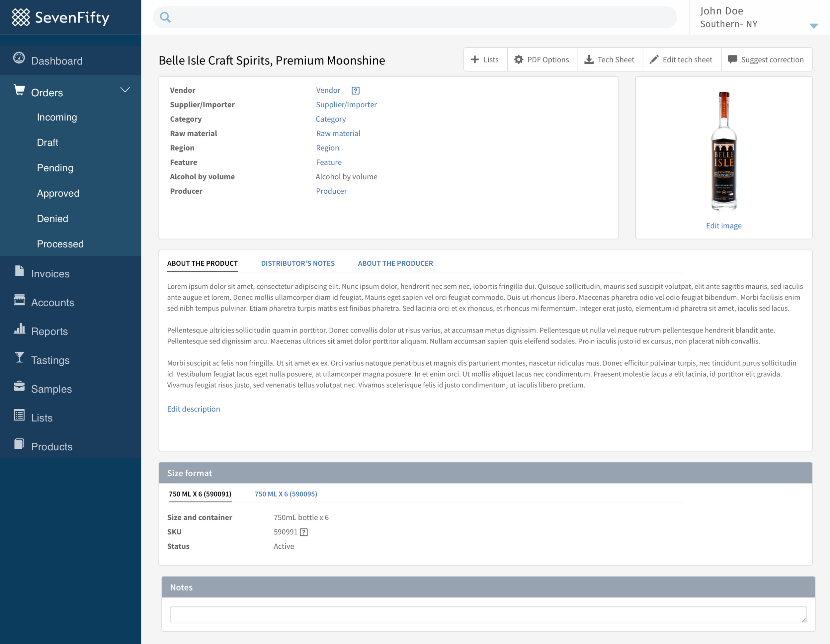Open the Dashboard page

(x=71, y=60)
